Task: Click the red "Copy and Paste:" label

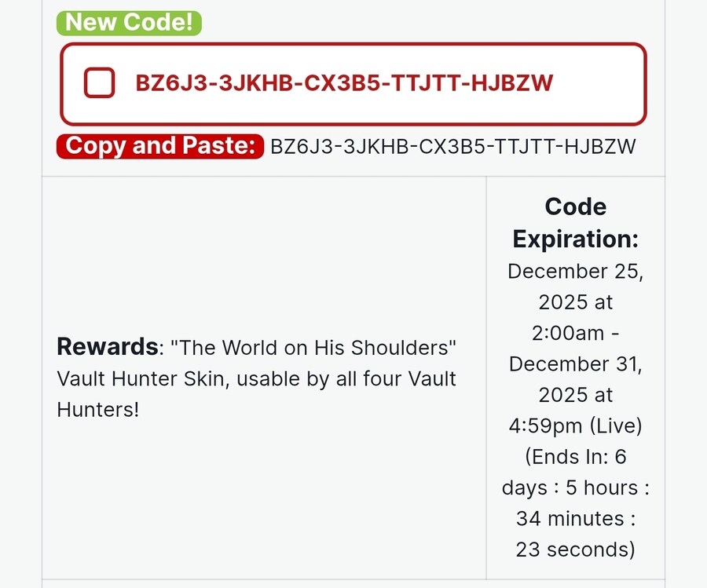Action: point(160,146)
